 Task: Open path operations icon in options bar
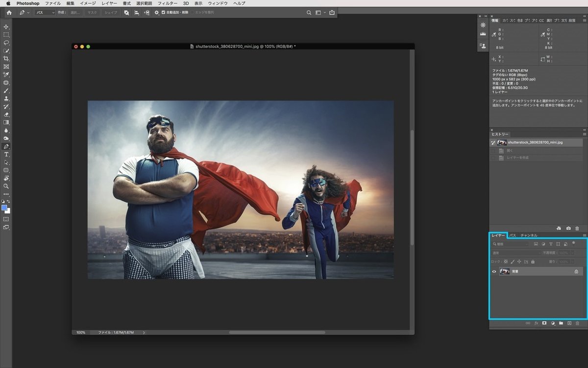coord(126,12)
